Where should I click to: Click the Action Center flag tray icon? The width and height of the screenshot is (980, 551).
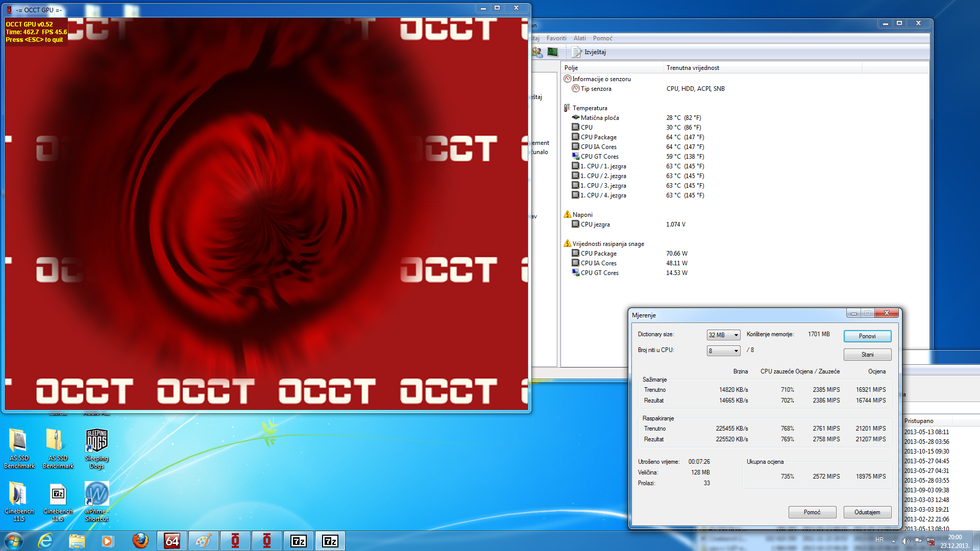918,541
